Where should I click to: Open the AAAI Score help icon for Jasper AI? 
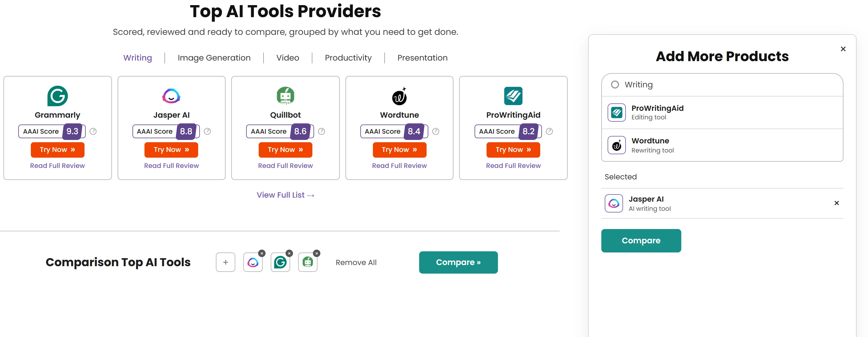point(207,131)
